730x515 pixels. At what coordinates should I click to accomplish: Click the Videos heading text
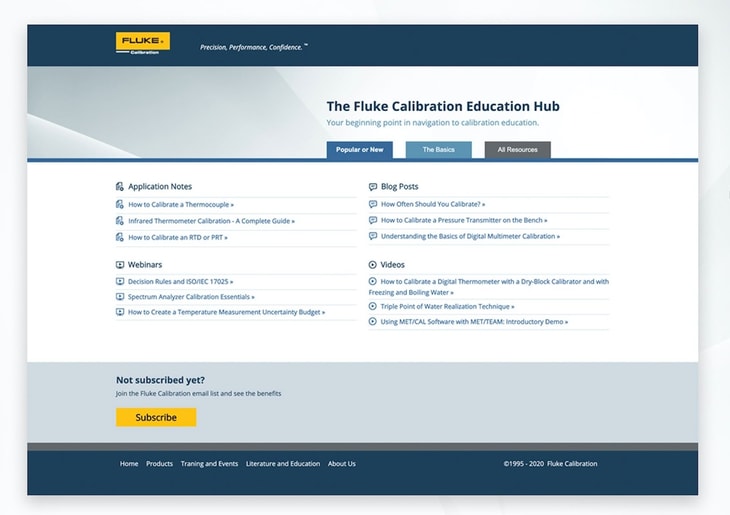(x=392, y=264)
